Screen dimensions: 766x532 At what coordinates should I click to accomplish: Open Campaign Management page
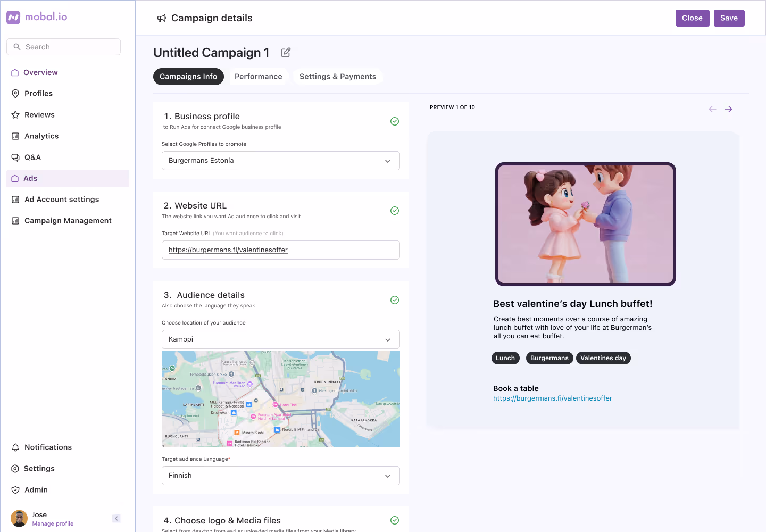coord(68,221)
